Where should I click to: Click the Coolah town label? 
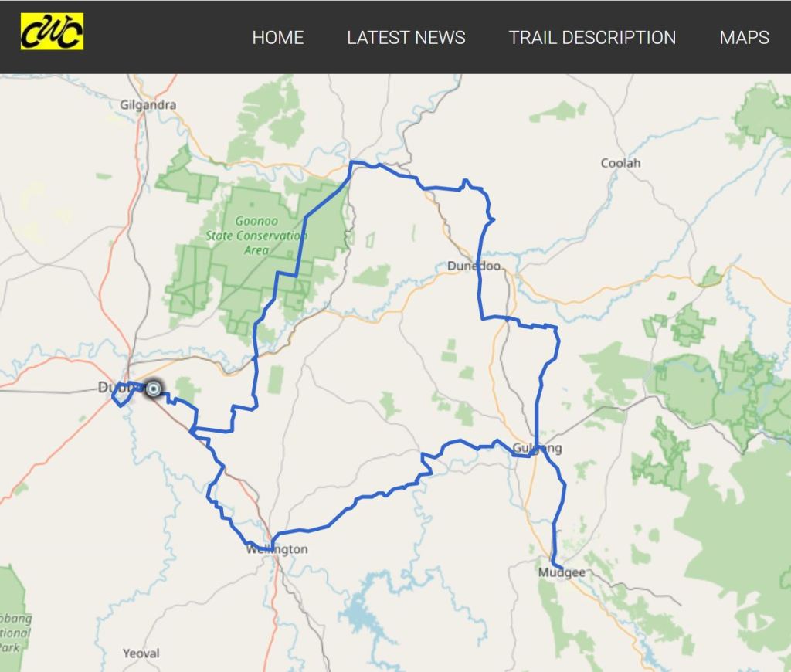(620, 163)
